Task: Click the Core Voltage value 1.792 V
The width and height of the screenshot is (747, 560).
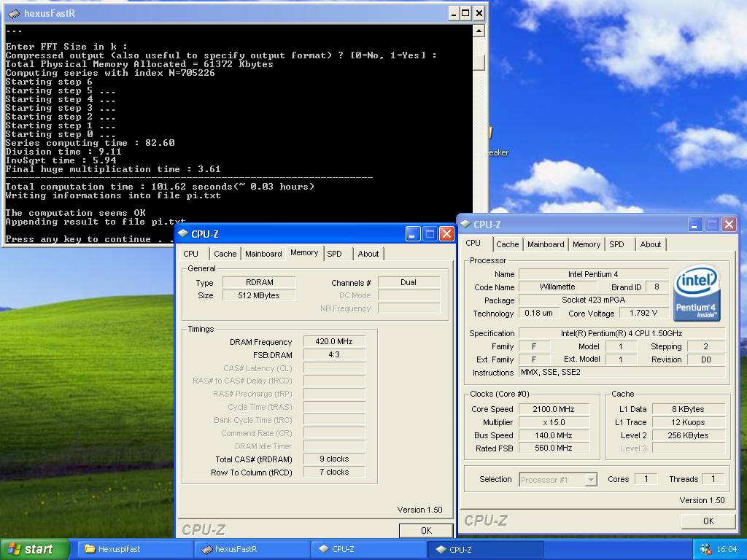Action: (x=643, y=313)
